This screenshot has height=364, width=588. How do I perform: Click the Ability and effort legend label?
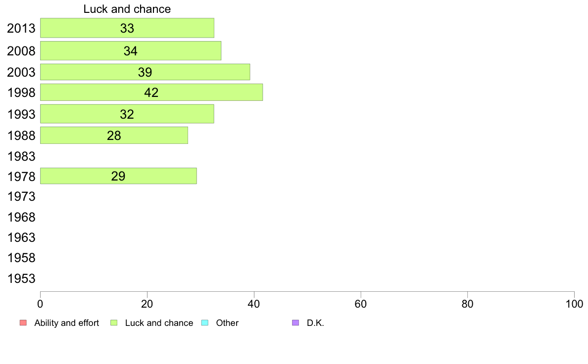point(67,323)
